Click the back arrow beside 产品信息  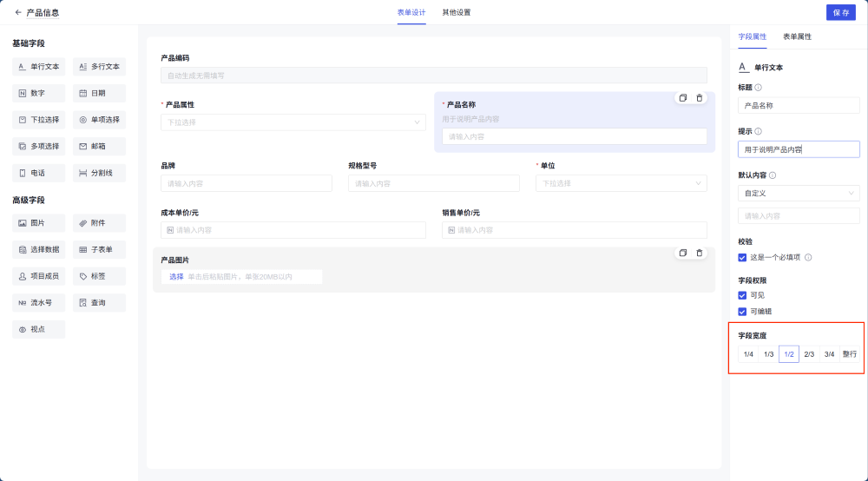coord(18,13)
